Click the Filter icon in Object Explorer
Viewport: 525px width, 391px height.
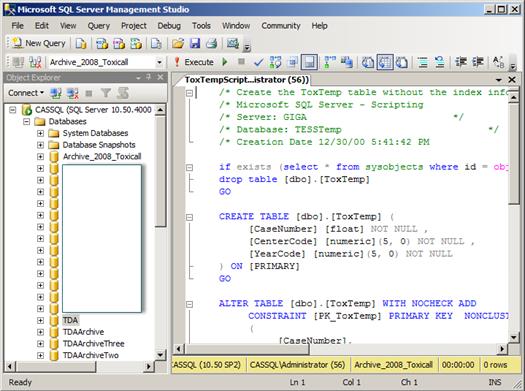point(106,93)
